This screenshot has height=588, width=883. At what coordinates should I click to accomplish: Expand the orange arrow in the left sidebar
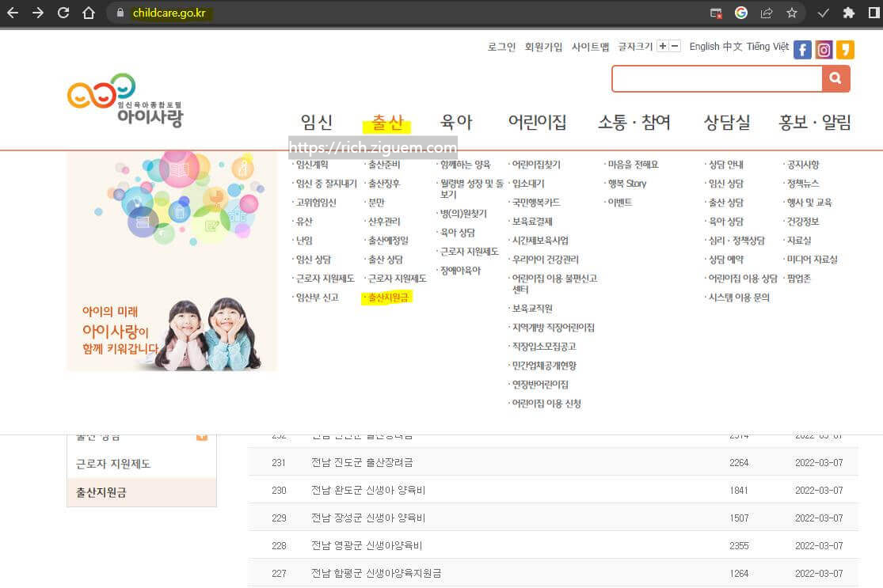pyautogui.click(x=202, y=435)
